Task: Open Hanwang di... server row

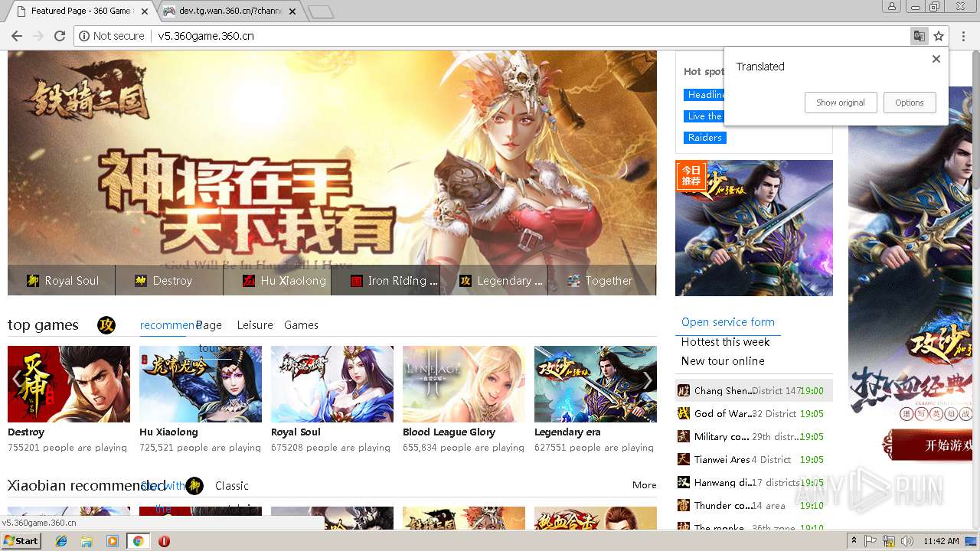Action: [x=754, y=482]
